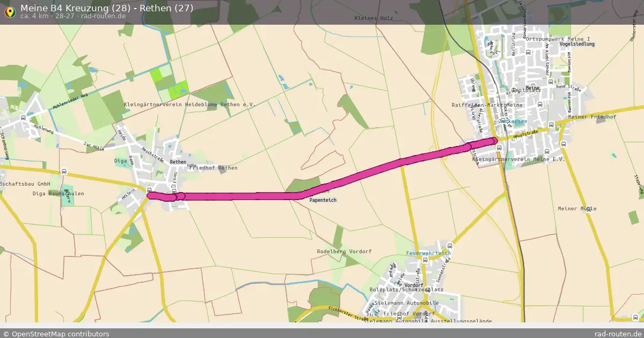Click the 'Diga Baumschulen' map label
Image resolution: width=644 pixels, height=338 pixels.
58,194
